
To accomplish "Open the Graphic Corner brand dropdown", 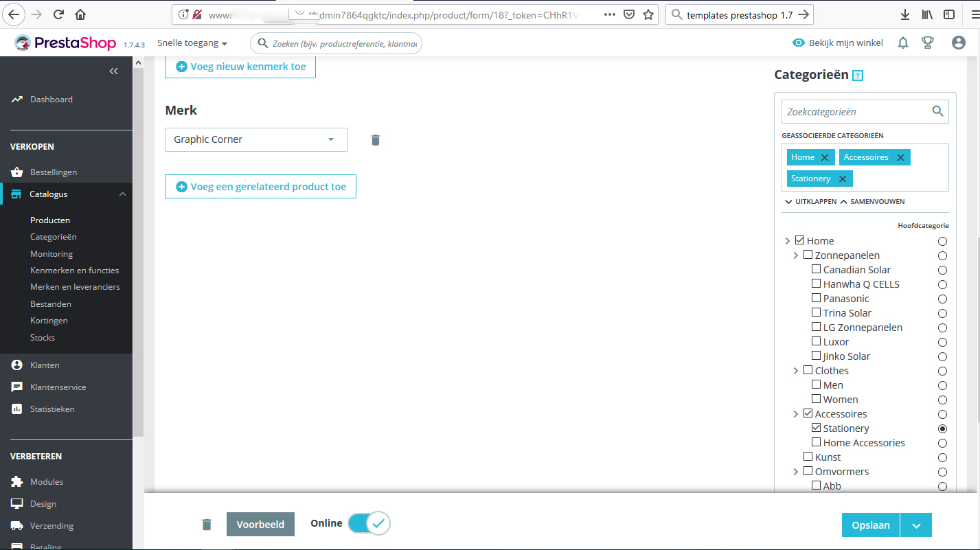I will [x=256, y=139].
